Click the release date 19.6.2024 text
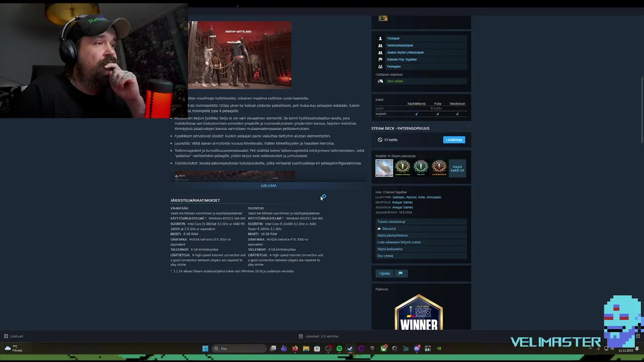The image size is (644, 362). click(405, 213)
